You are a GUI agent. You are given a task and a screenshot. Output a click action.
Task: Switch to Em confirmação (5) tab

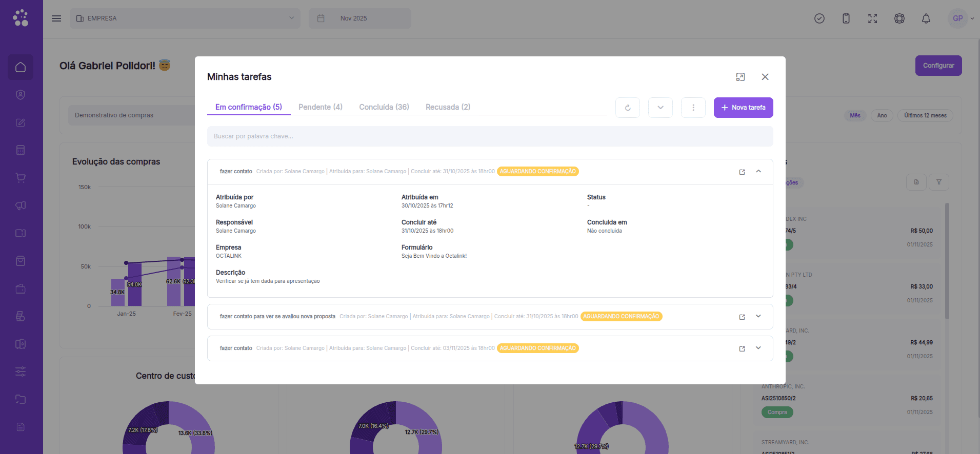(249, 107)
